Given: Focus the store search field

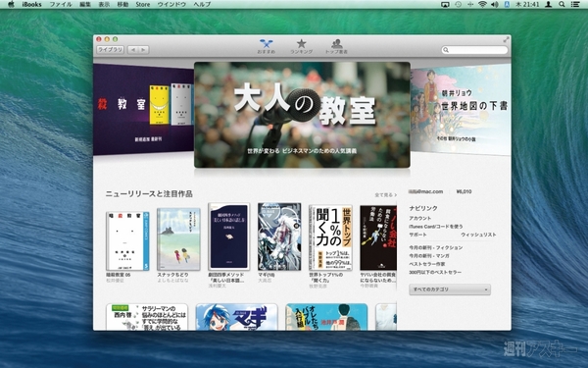Looking at the screenshot, I should pos(474,50).
